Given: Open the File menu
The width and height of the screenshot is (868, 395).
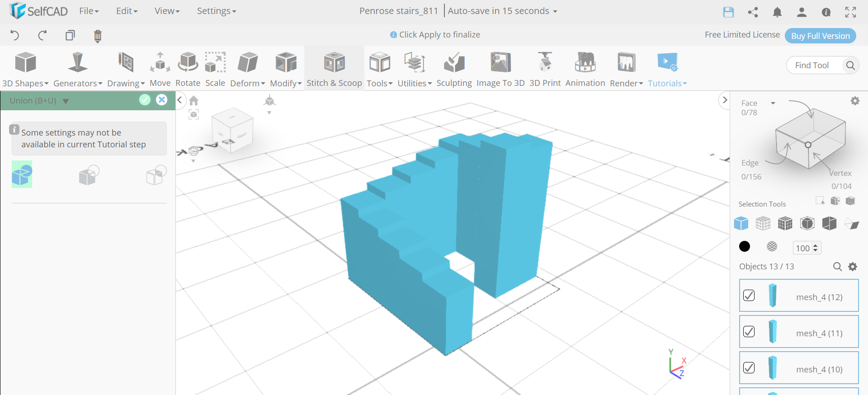Looking at the screenshot, I should 89,11.
